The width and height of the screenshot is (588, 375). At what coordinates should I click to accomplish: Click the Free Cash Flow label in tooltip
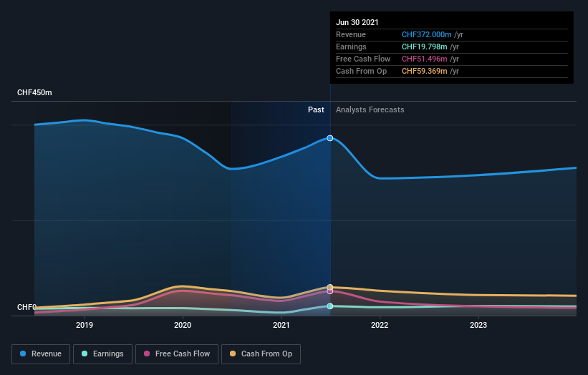coord(363,59)
